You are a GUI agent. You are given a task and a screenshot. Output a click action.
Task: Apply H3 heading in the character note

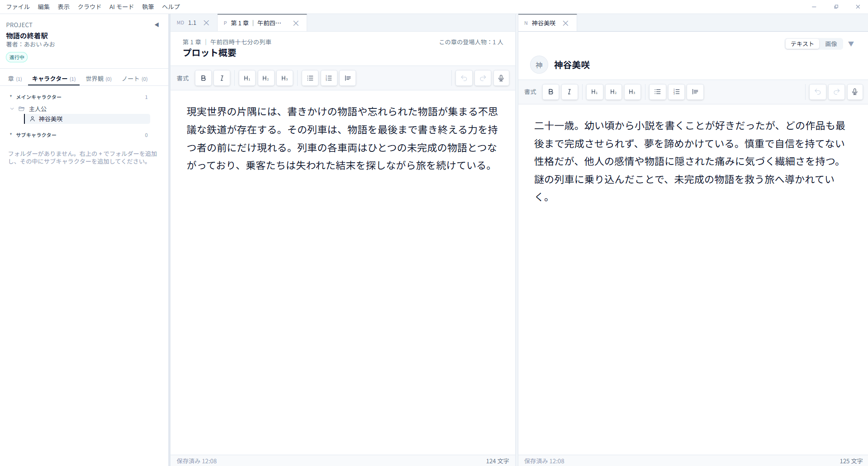632,92
